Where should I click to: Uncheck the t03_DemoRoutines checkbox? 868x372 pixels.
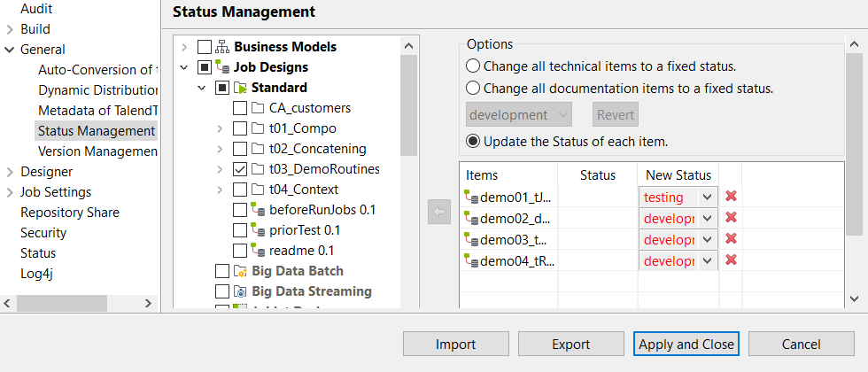pos(240,169)
